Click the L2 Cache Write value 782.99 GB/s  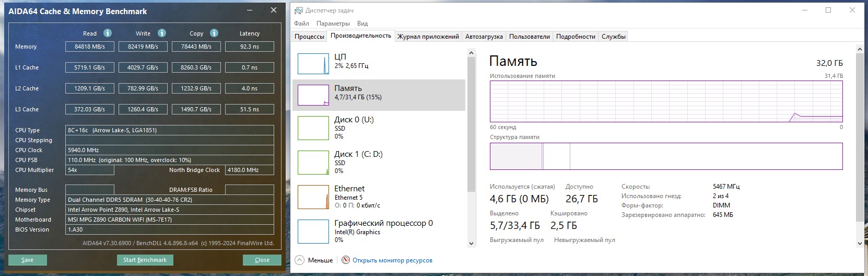(x=143, y=88)
